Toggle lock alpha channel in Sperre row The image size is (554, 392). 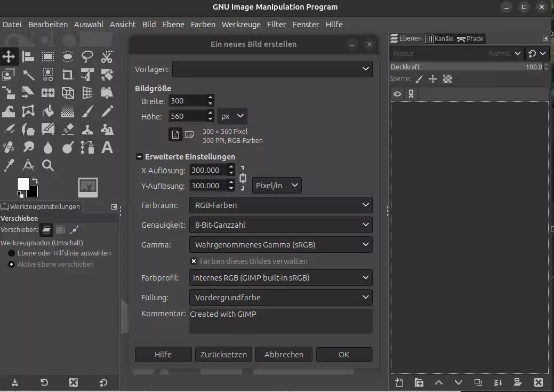point(447,79)
